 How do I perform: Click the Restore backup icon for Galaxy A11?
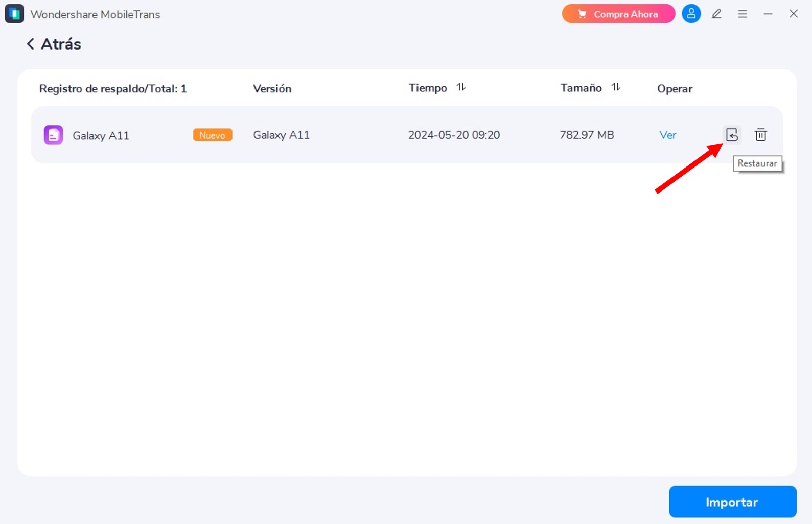(732, 135)
